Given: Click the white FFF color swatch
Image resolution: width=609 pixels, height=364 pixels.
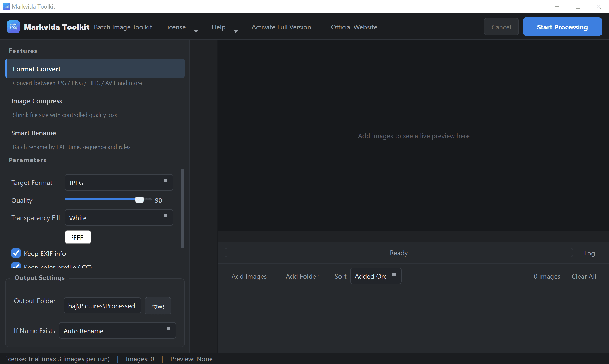Looking at the screenshot, I should pos(78,237).
